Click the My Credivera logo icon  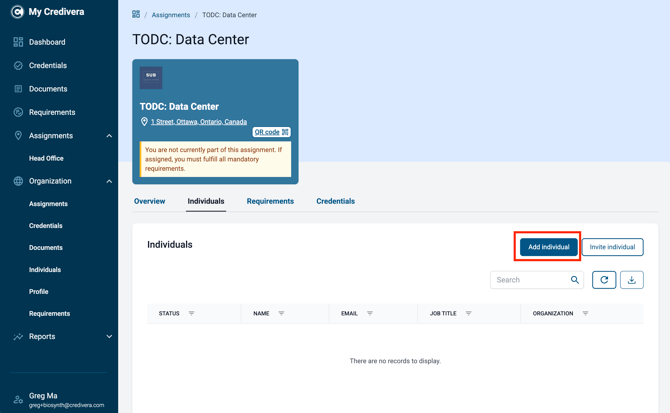17,12
